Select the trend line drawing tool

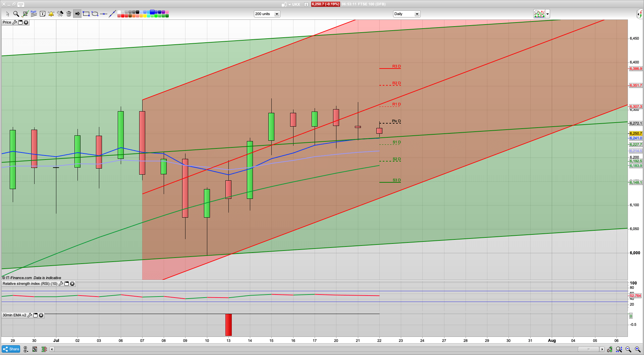click(112, 14)
